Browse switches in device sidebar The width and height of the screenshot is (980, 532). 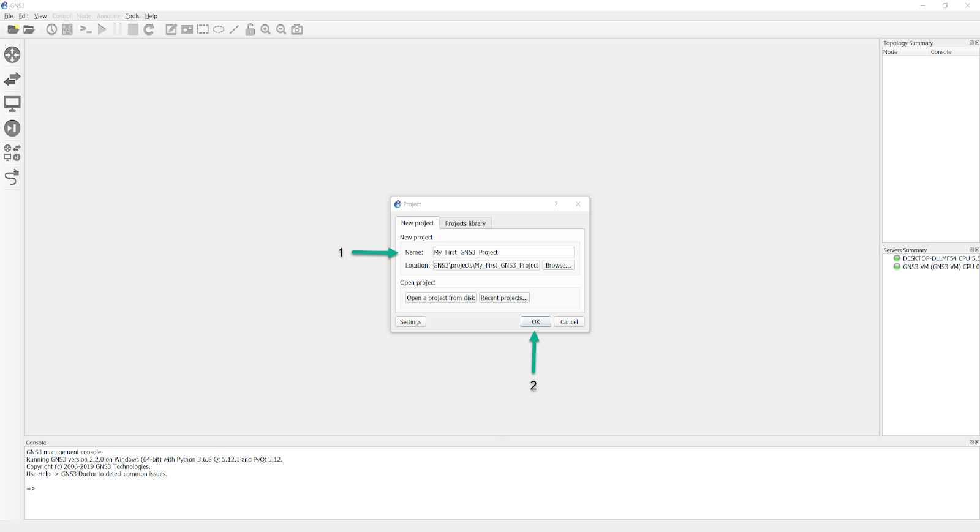(x=12, y=79)
